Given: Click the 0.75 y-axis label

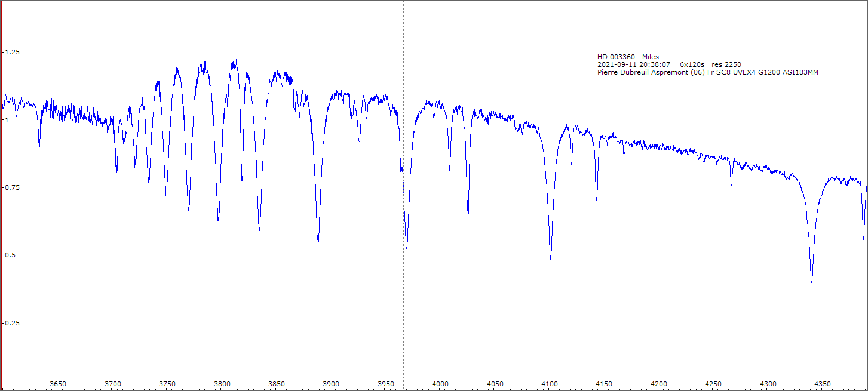Looking at the screenshot, I should pyautogui.click(x=12, y=187).
